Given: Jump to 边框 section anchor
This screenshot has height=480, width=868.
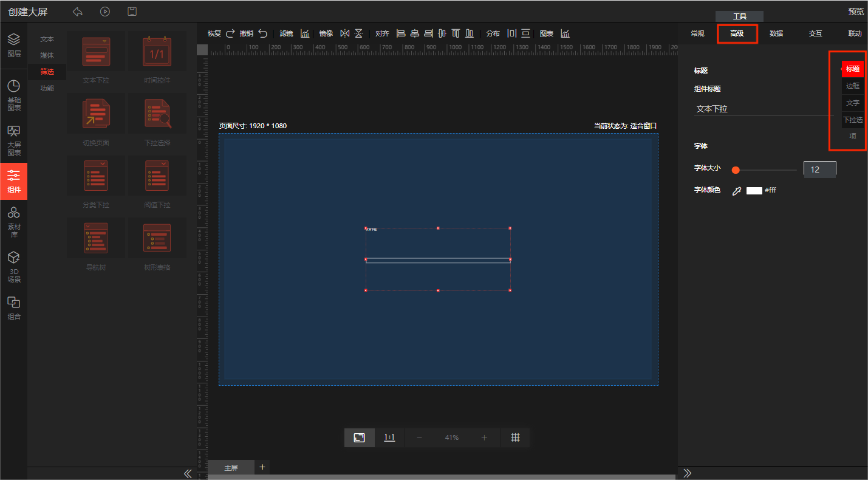Looking at the screenshot, I should tap(853, 86).
